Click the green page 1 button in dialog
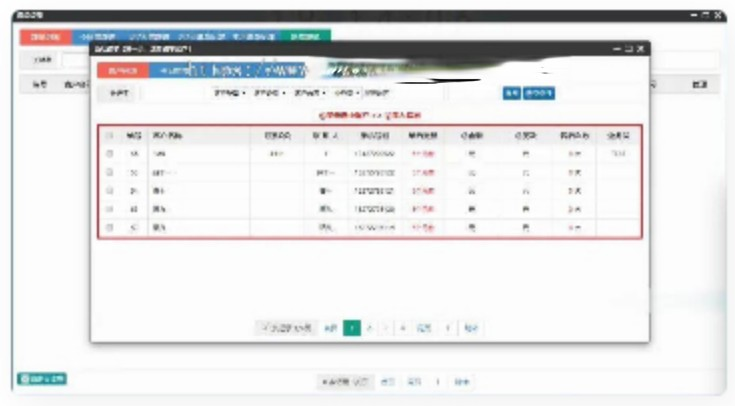Screen dimensions: 735x406 click(352, 328)
